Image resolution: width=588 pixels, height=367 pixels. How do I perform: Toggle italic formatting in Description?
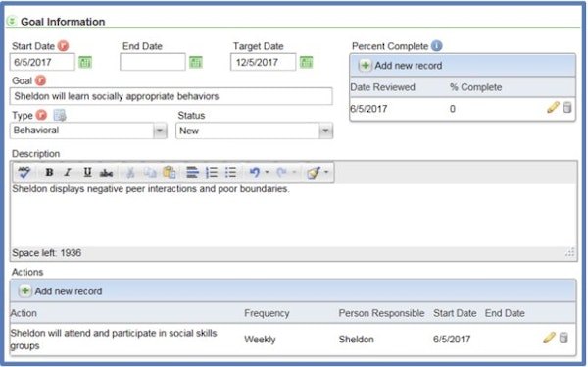(x=68, y=172)
